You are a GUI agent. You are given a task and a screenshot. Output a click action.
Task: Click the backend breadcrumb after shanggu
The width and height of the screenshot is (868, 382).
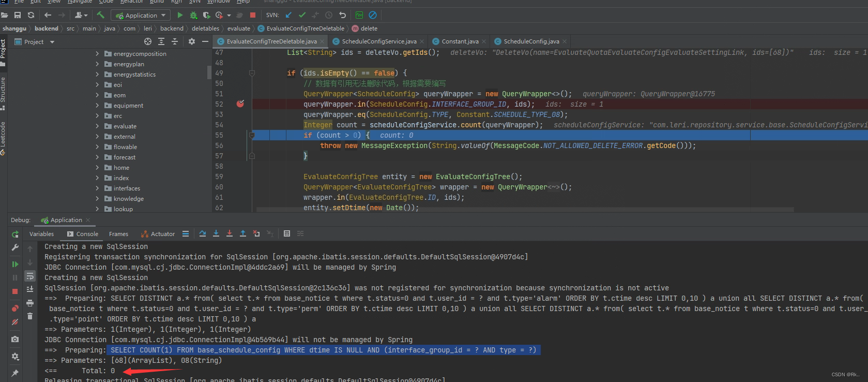[x=46, y=28]
